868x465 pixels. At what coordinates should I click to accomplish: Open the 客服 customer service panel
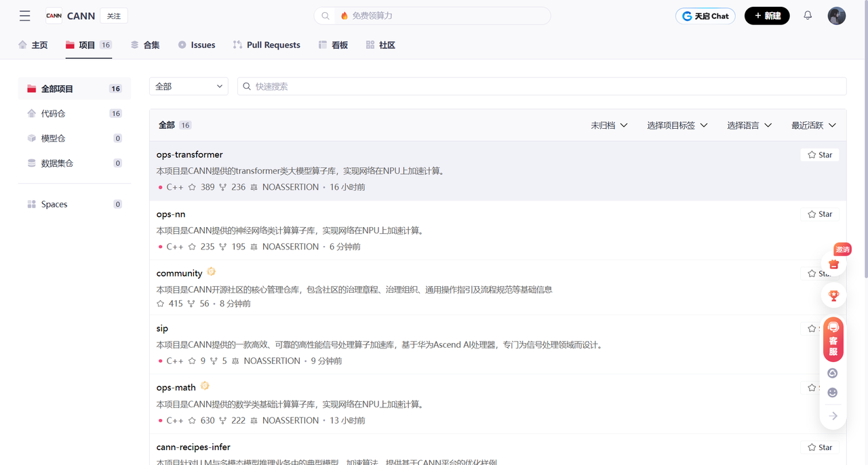833,339
